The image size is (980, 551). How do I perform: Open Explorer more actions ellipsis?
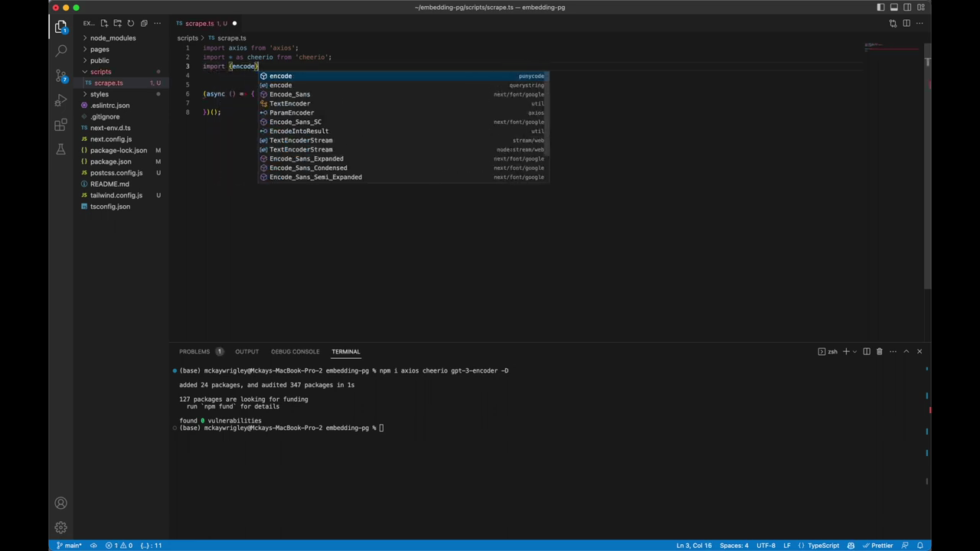(157, 23)
